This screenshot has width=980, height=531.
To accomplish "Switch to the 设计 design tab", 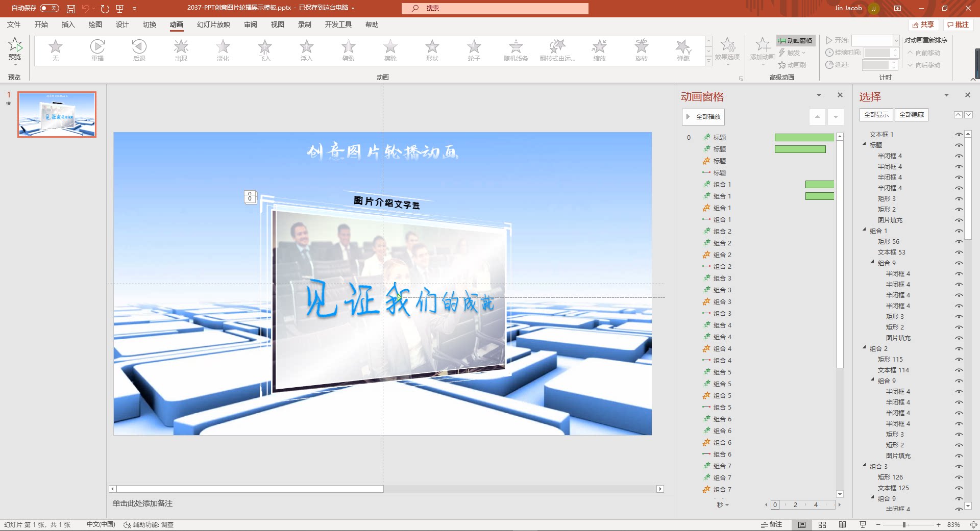I will pos(122,24).
